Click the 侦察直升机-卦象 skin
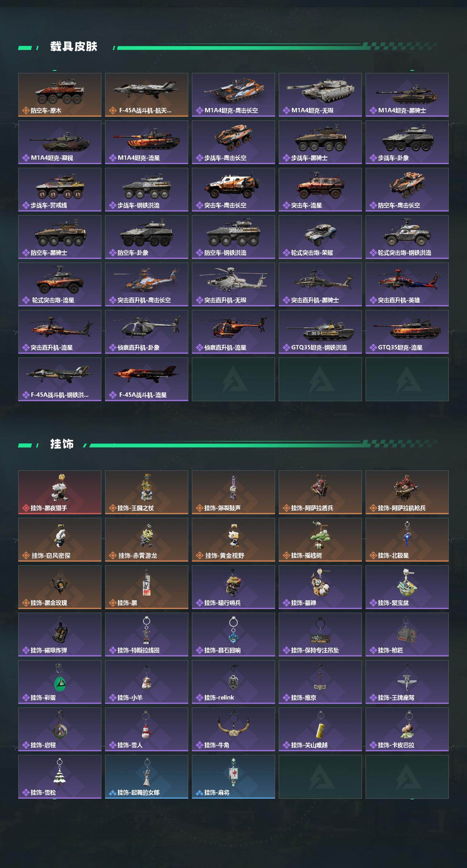 pos(147,332)
